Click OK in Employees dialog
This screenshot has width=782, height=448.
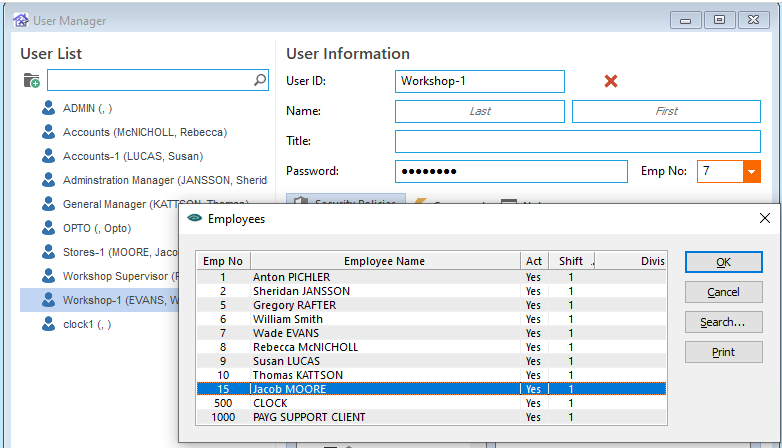pos(723,262)
